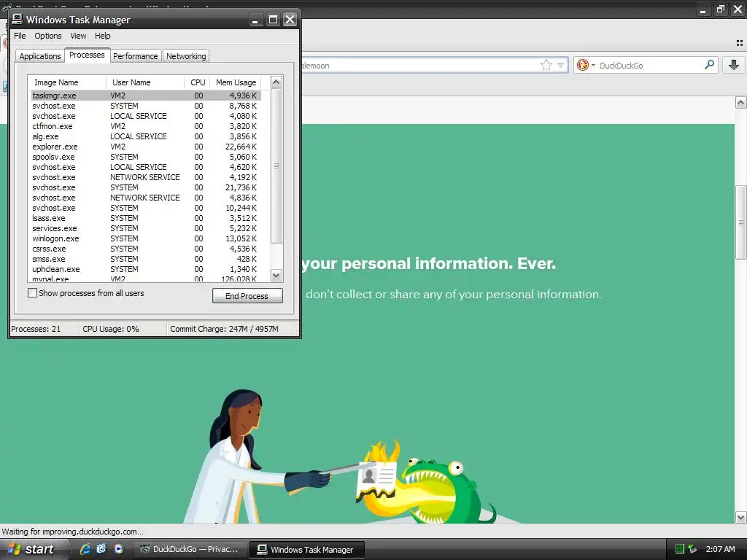Select svchost.exe using 10,244 K memory
Viewport: 747px width, 560px height.
146,208
